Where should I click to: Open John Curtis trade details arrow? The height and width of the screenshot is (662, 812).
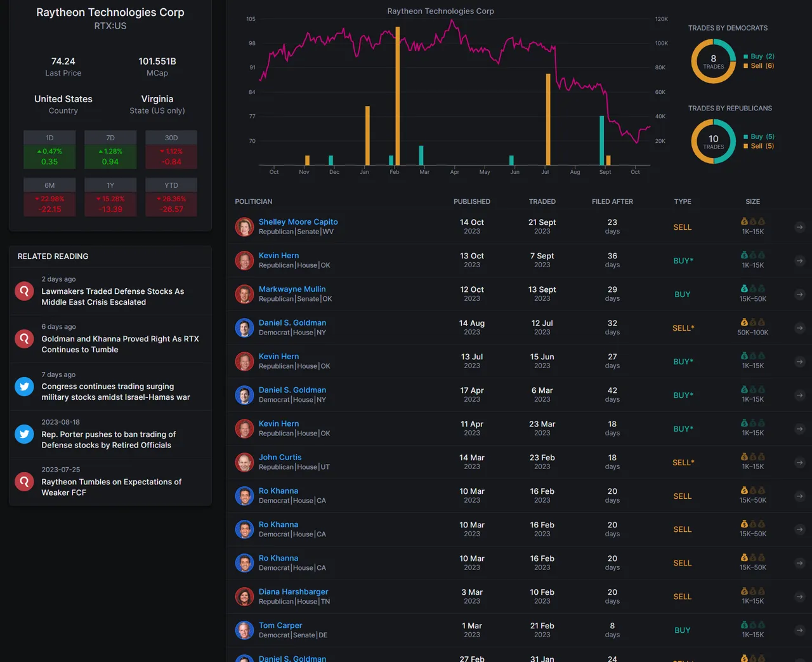point(799,463)
